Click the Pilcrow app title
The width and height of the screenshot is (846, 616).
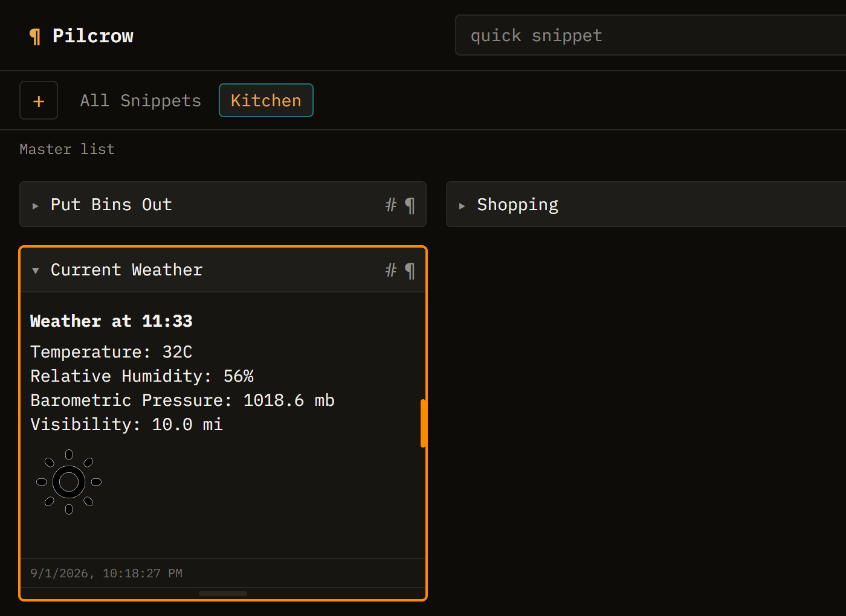pos(93,36)
